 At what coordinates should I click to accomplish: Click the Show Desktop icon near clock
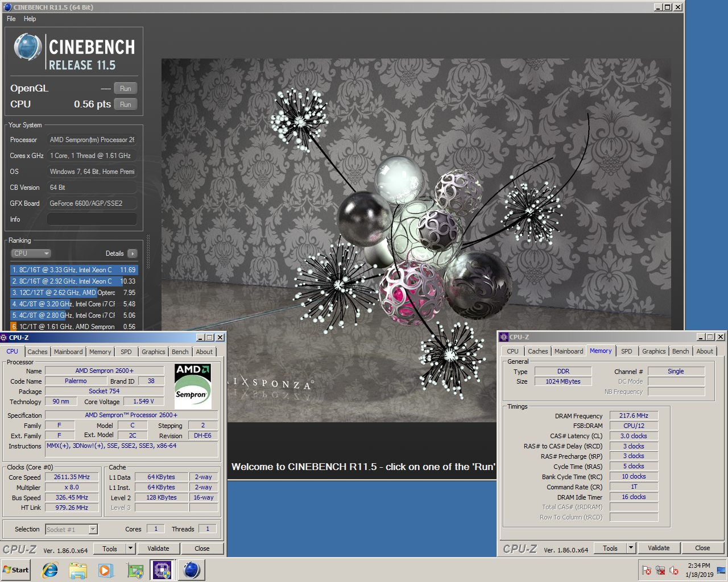tap(721, 570)
